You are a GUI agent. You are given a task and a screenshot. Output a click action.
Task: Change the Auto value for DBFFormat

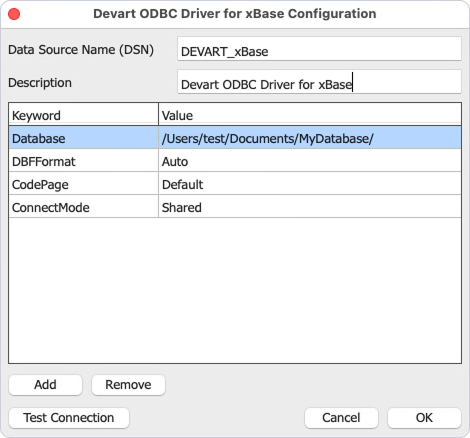click(310, 161)
